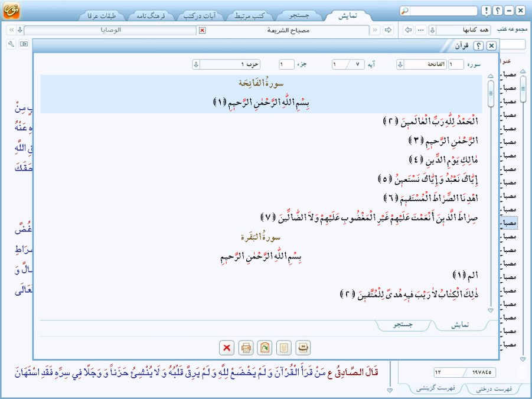Image resolution: width=532 pixels, height=399 pixels.
Task: Click the همه کتابها combo box text
Action: [x=476, y=30]
